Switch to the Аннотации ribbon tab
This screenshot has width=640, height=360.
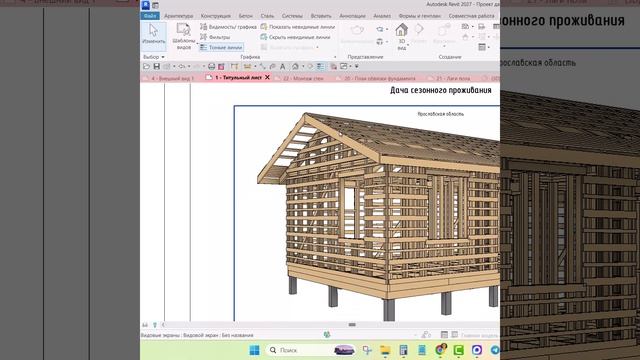coord(352,16)
